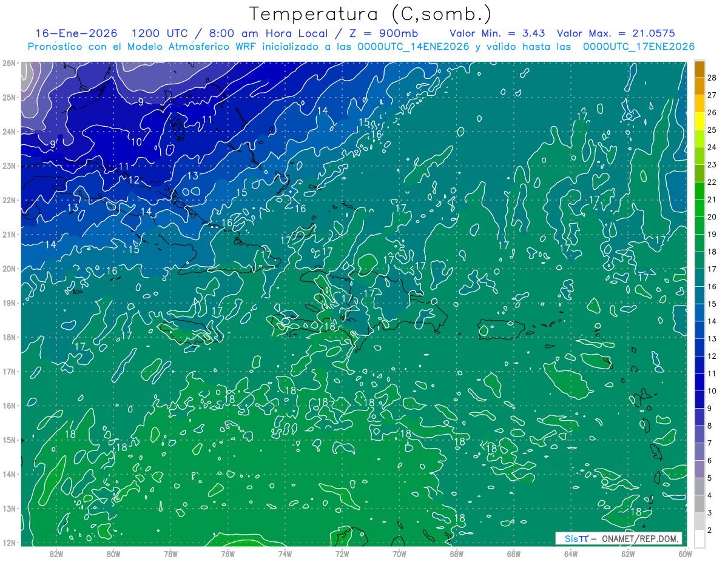Click the '0000UTC_14ENE2026' initialization timestamp
728x562 pixels.
click(x=413, y=47)
